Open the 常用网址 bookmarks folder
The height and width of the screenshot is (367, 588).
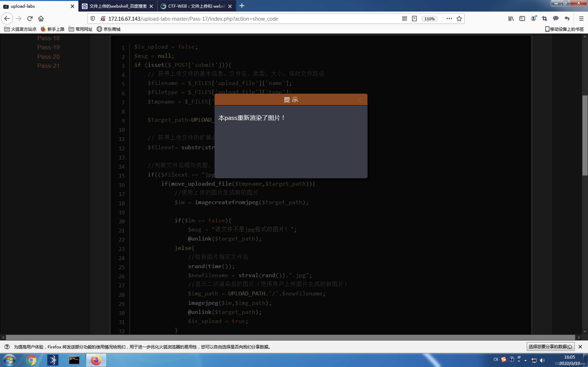pos(81,29)
